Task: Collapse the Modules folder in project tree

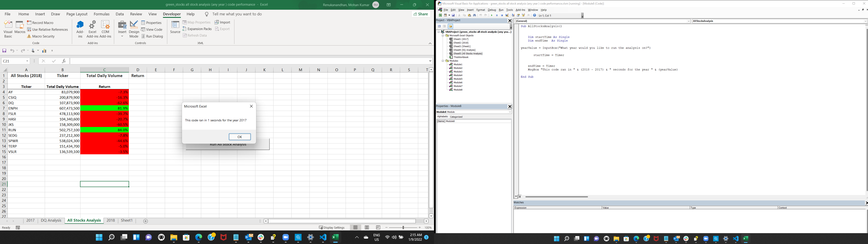Action: (x=443, y=61)
